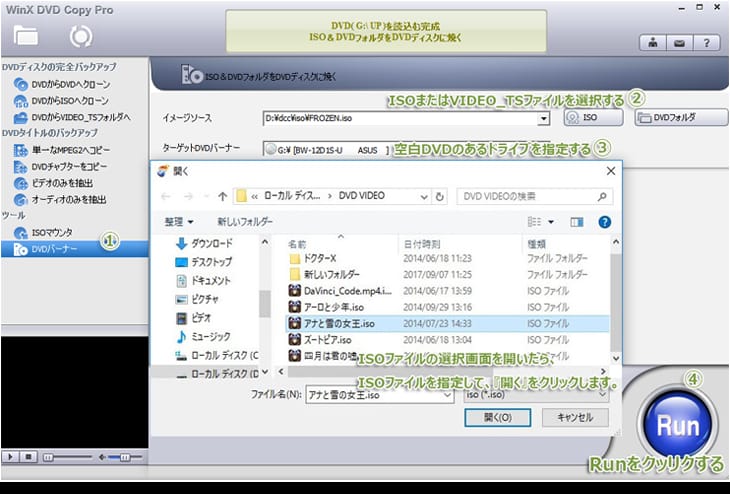This screenshot has height=494, width=730.
Task: Click the preview seek slider
Action: pyautogui.click(x=68, y=458)
